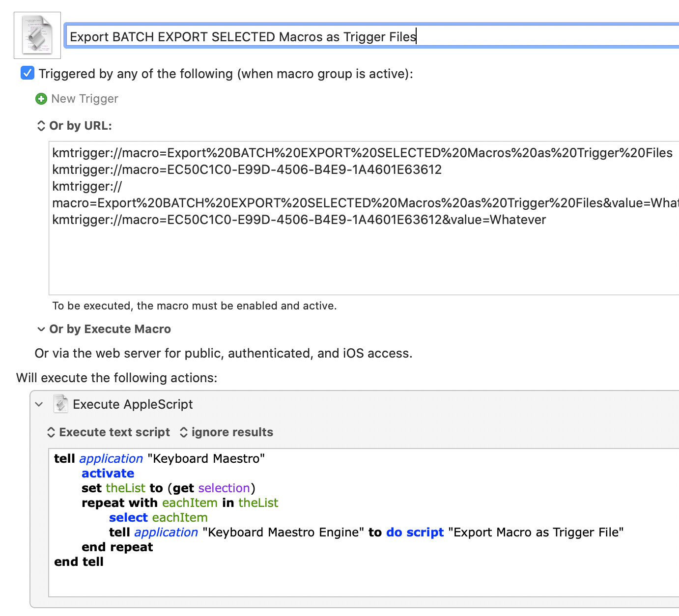Open the 'ignore results' popup menu
679x616 pixels.
tap(226, 432)
